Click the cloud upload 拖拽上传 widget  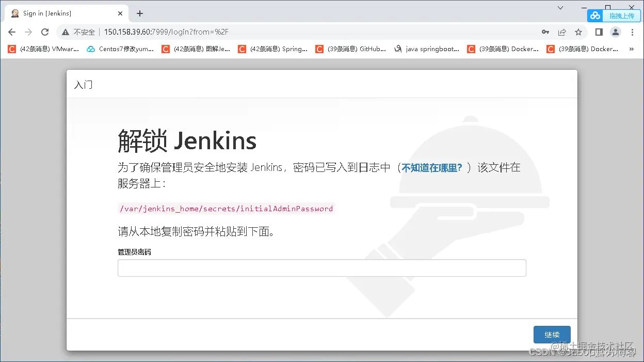614,15
